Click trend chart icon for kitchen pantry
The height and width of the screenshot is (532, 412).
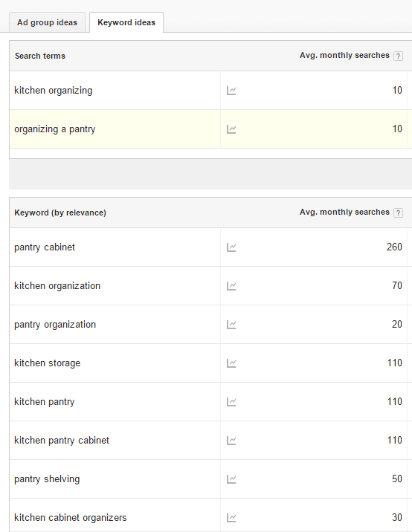click(x=231, y=402)
